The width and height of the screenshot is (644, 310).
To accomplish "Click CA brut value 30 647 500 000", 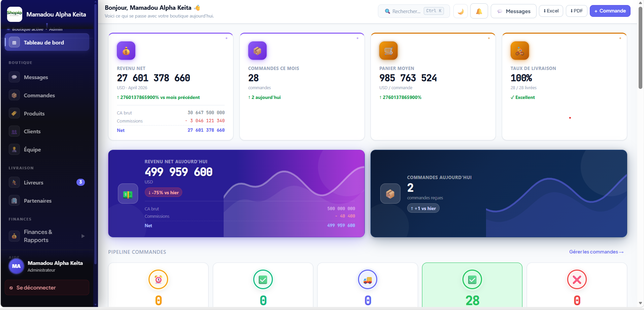I will tap(206, 112).
